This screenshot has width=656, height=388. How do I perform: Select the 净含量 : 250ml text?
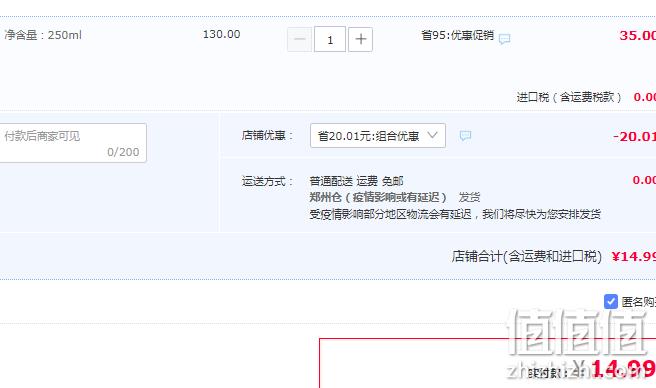point(43,35)
